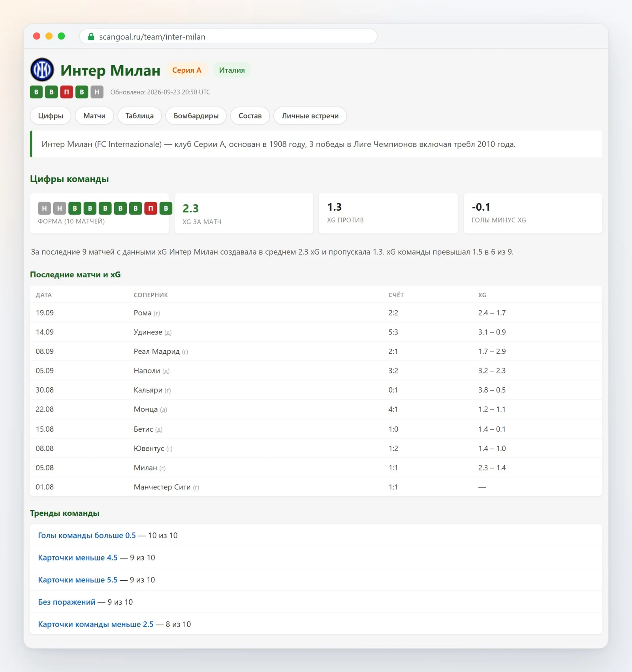Click the xG summary sentence under the stat cards
The width and height of the screenshot is (632, 672).
pos(272,252)
